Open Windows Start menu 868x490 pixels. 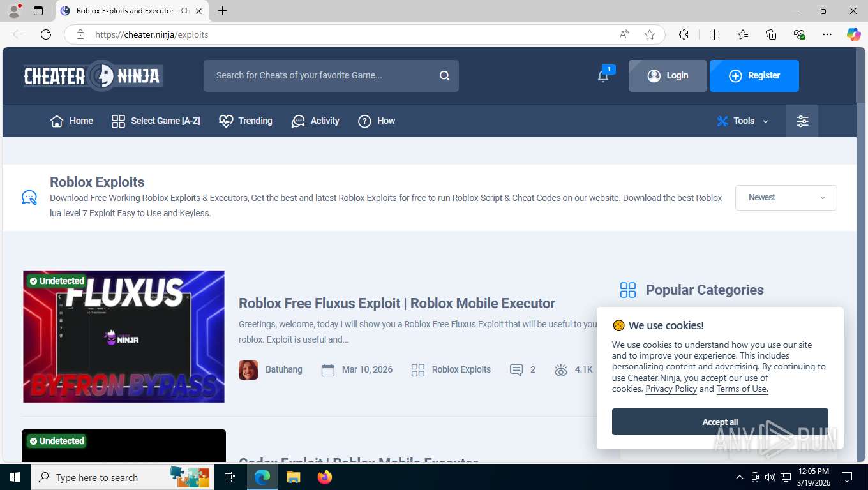pos(15,477)
